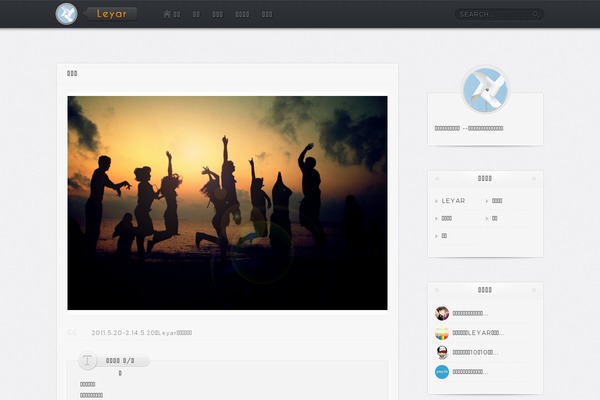The image size is (600, 400).
Task: Open the LEYAR category link in sidebar
Action: click(453, 201)
